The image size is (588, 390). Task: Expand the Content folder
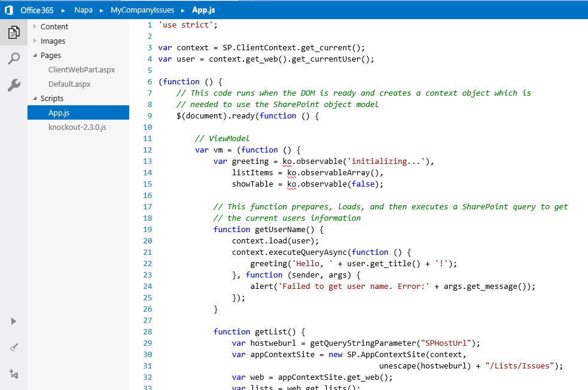(36, 26)
